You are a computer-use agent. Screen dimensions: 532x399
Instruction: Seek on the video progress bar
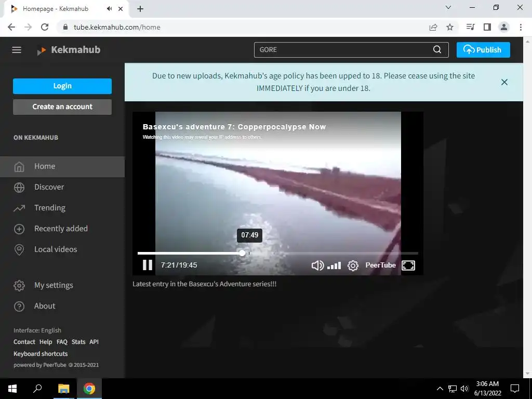coord(277,253)
